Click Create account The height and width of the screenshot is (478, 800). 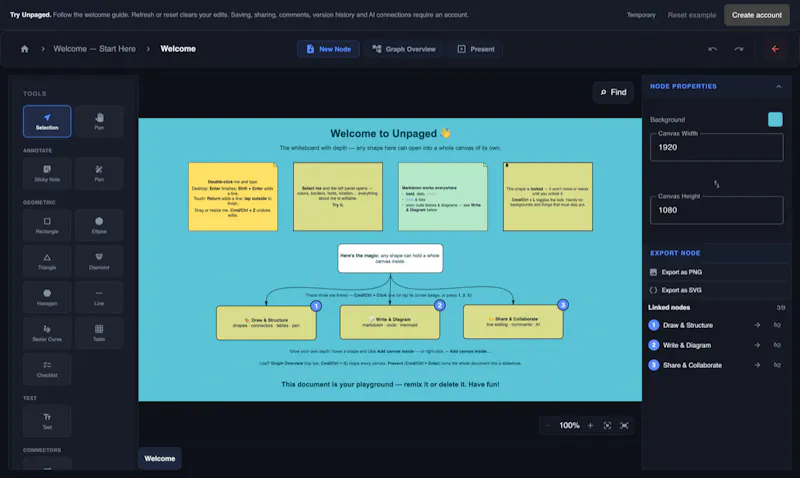tap(757, 15)
